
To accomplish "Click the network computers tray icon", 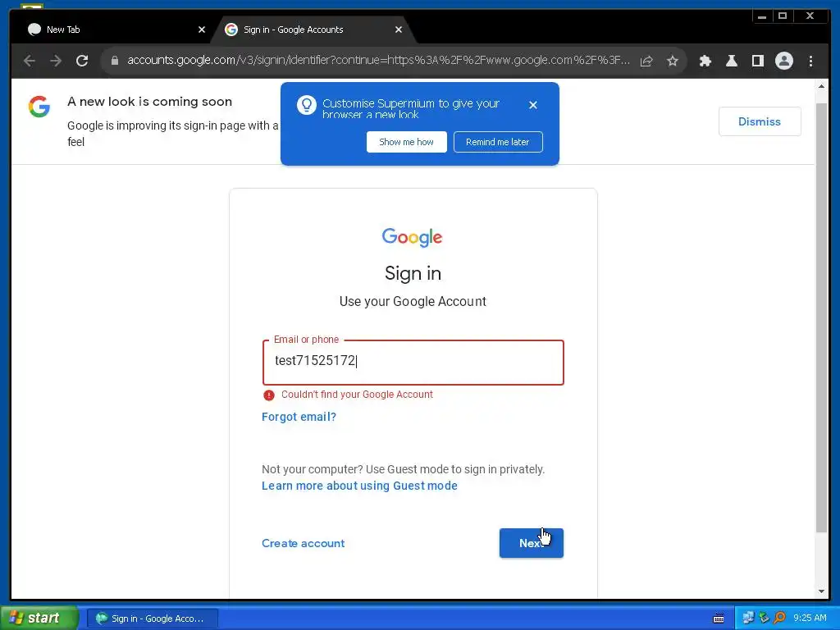I will point(748,619).
